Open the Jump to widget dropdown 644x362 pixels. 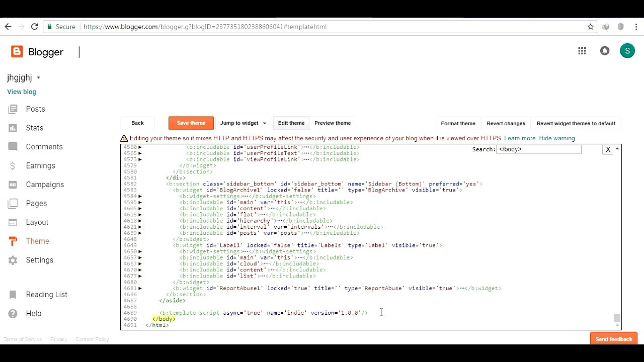coord(243,123)
